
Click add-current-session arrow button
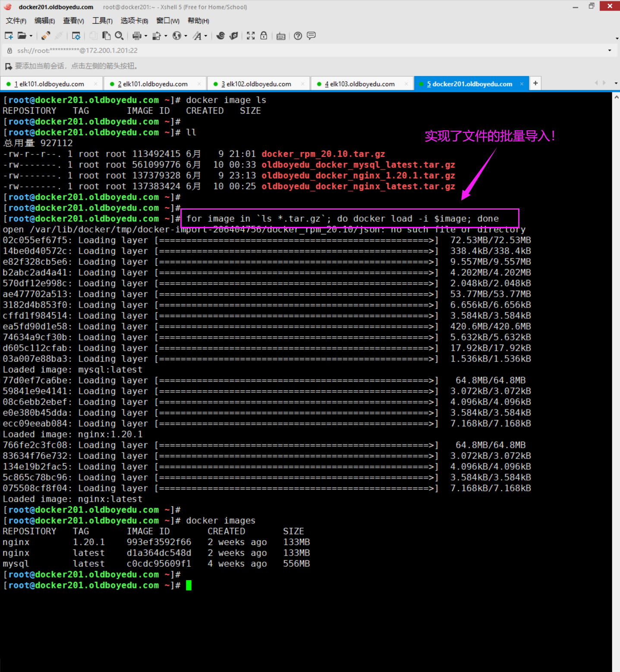click(8, 66)
